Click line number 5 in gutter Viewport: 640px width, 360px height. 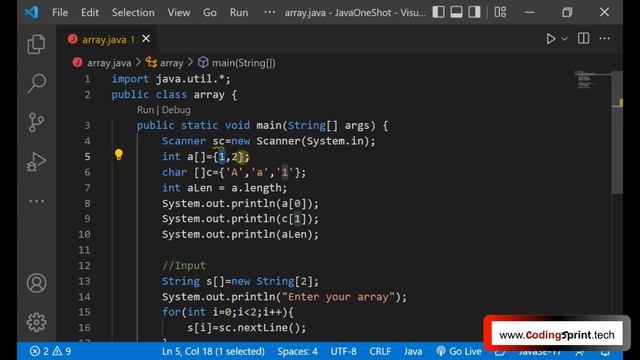[87, 156]
